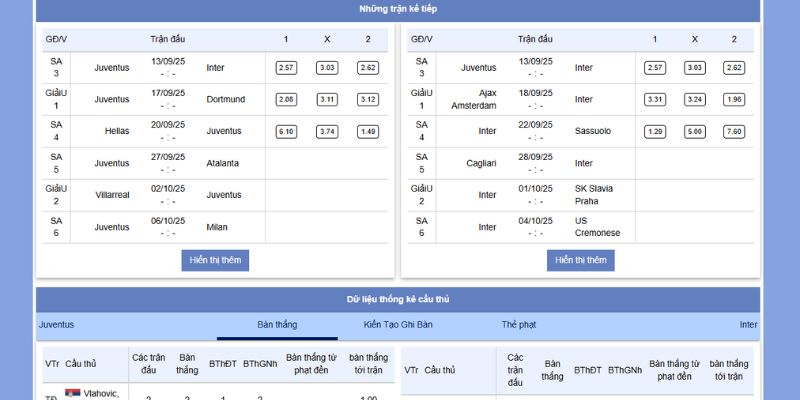The width and height of the screenshot is (800, 400).
Task: Switch to the Kiến Tạo Ghi Bàn tab
Action: click(x=398, y=324)
